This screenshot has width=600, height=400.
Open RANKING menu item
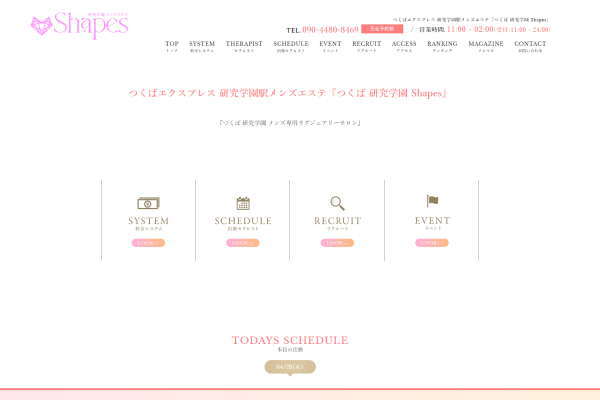click(442, 46)
